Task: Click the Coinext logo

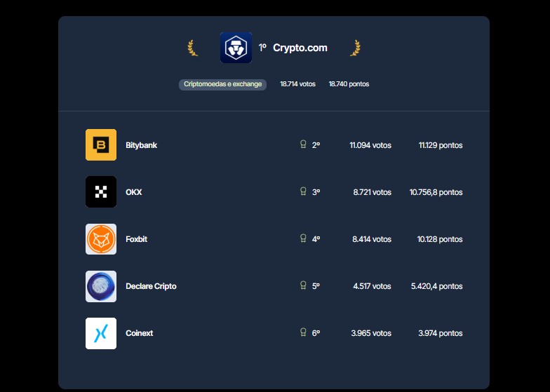Action: (101, 333)
